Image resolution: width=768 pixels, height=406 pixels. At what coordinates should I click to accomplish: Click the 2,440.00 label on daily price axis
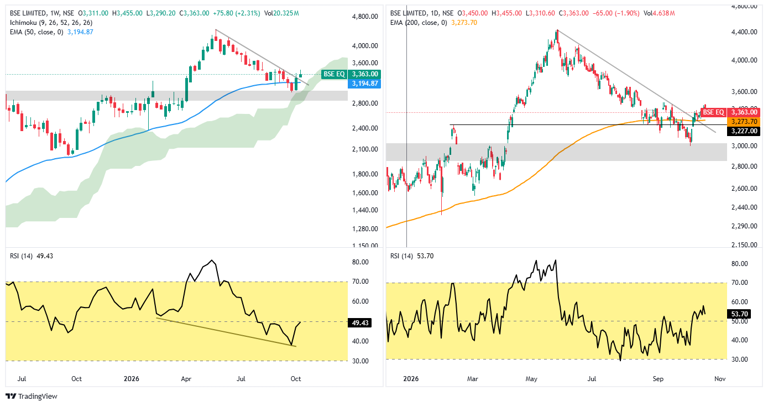745,208
